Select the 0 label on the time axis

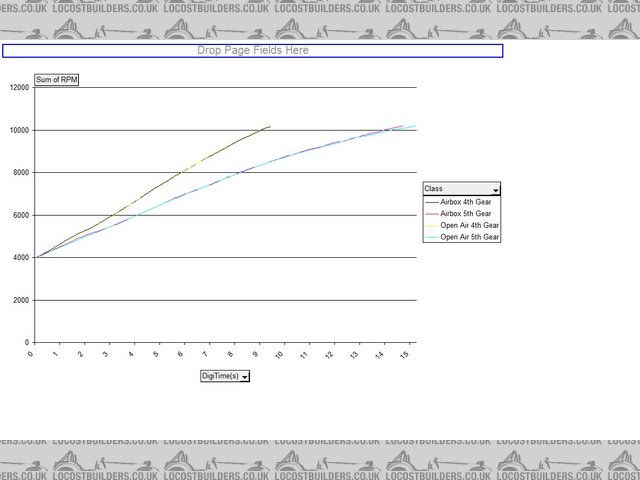[x=33, y=353]
